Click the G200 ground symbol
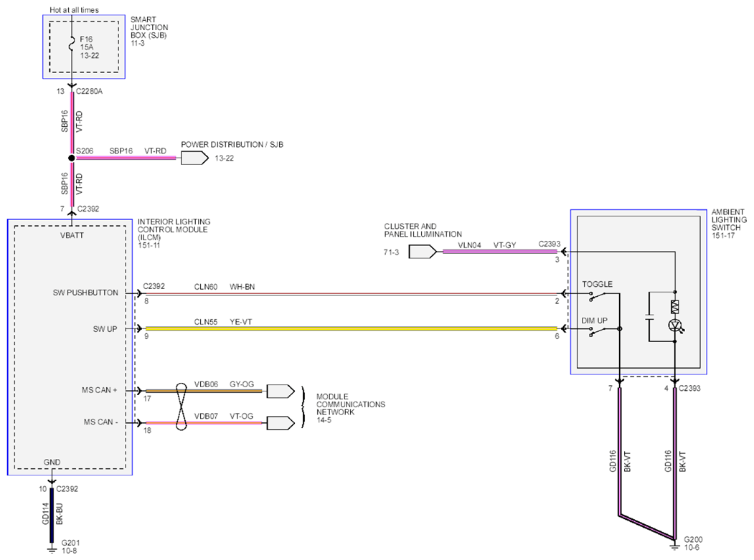The image size is (754, 560). pos(674,546)
